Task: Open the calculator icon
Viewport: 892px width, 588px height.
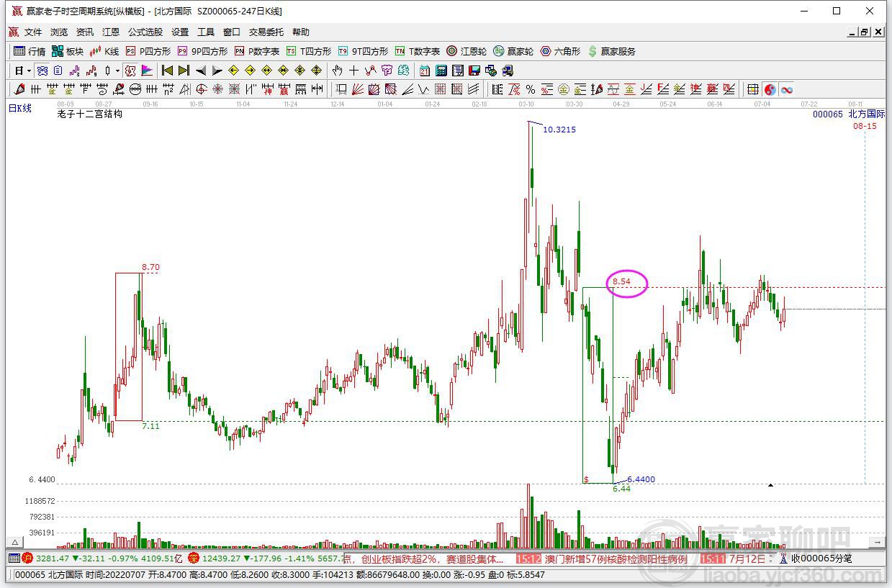Action: click(x=440, y=71)
